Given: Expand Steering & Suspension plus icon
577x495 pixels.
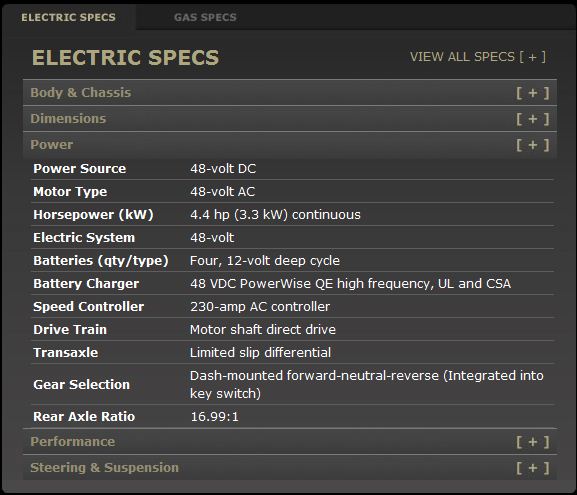Looking at the screenshot, I should point(532,468).
